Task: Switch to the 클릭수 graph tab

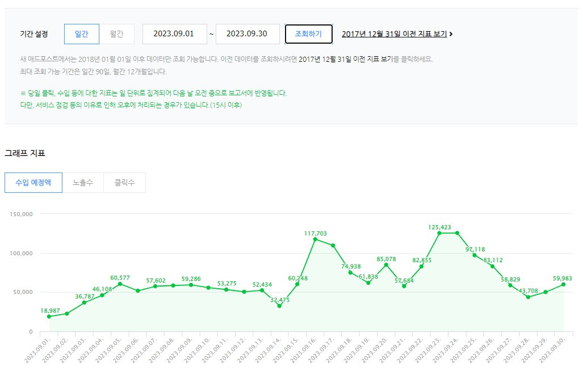Action: coord(124,182)
